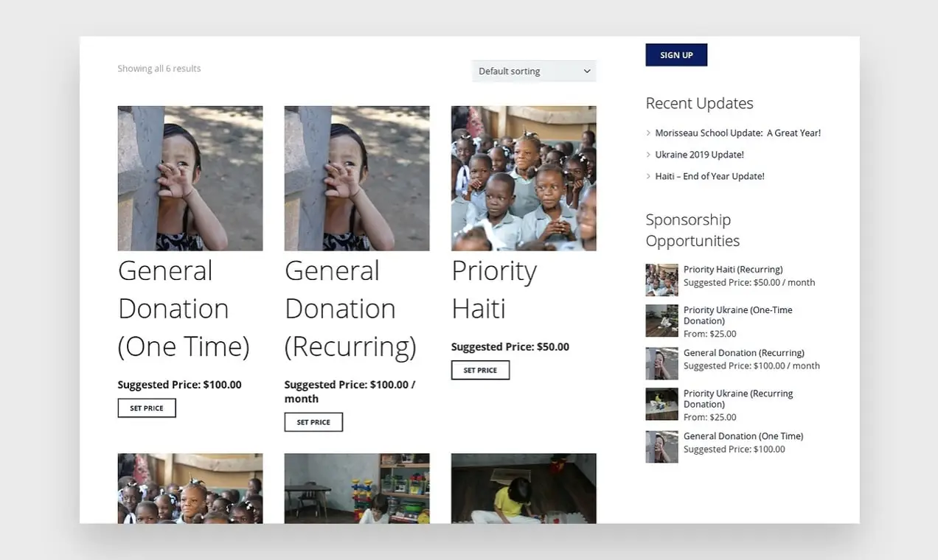938x560 pixels.
Task: Open sidebar Priority Ukraine (One-Time Donation) link
Action: coord(738,315)
